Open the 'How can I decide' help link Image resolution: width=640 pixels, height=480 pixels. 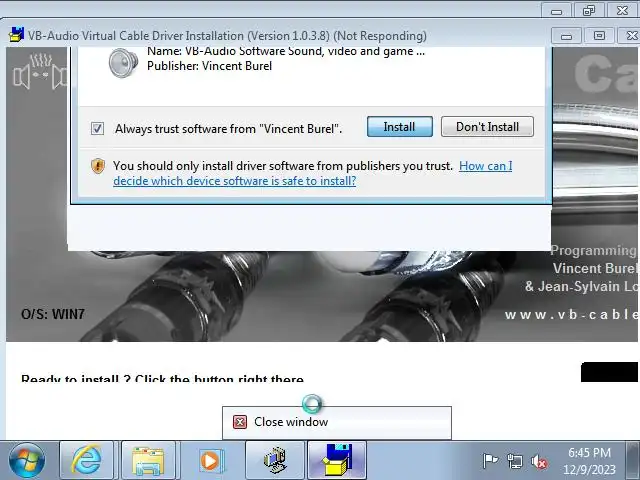coord(313,173)
